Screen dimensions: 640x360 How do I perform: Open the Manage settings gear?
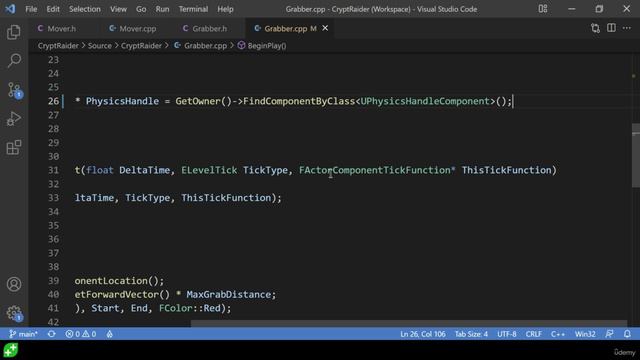click(14, 313)
